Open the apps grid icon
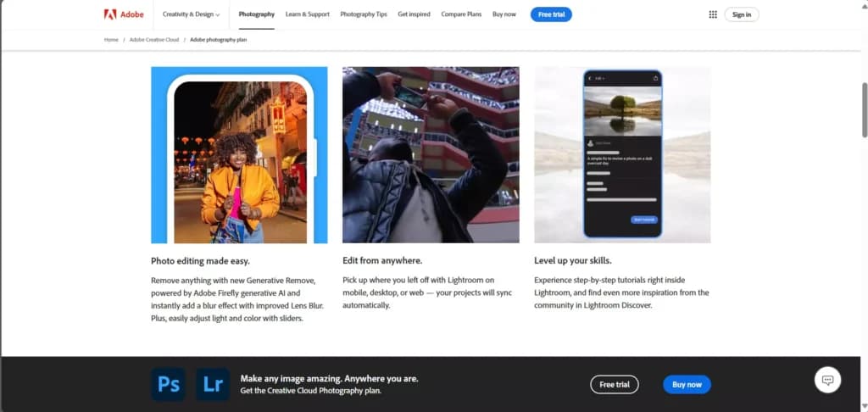The height and width of the screenshot is (412, 868). point(713,14)
